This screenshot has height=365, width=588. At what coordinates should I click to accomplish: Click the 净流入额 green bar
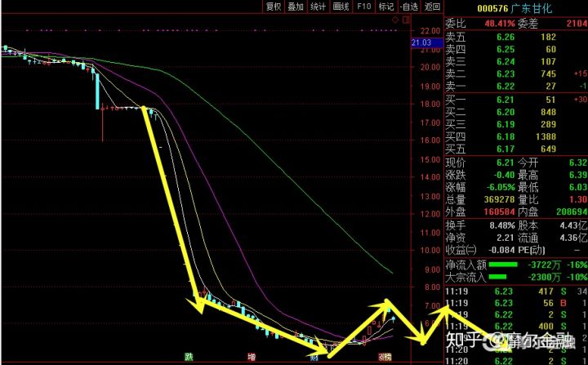pos(503,265)
